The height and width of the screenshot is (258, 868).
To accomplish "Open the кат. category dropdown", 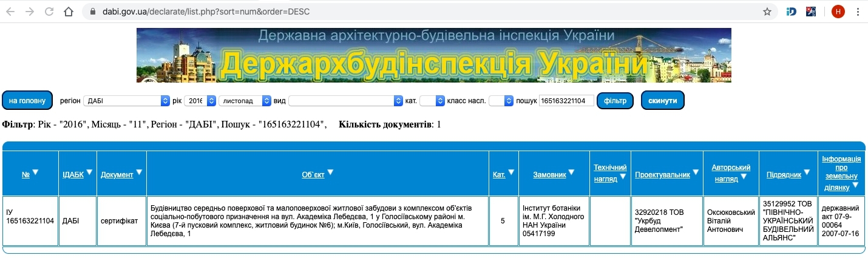I will pos(432,101).
